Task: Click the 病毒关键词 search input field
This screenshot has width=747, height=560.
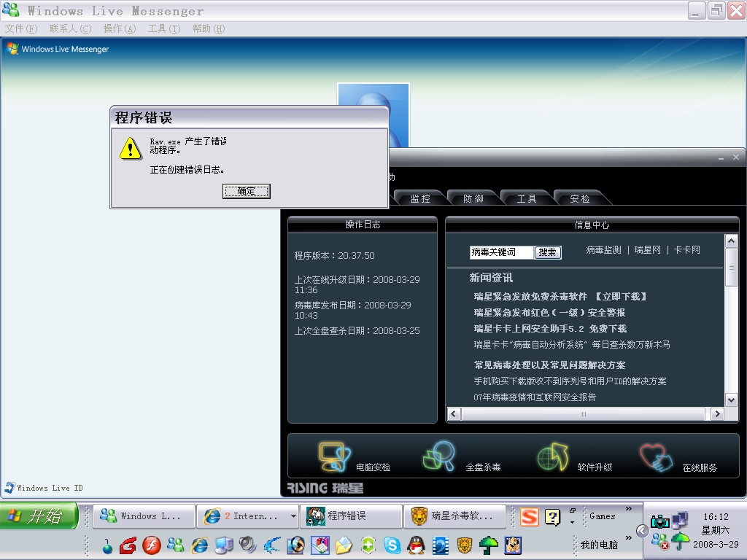Action: pos(501,252)
